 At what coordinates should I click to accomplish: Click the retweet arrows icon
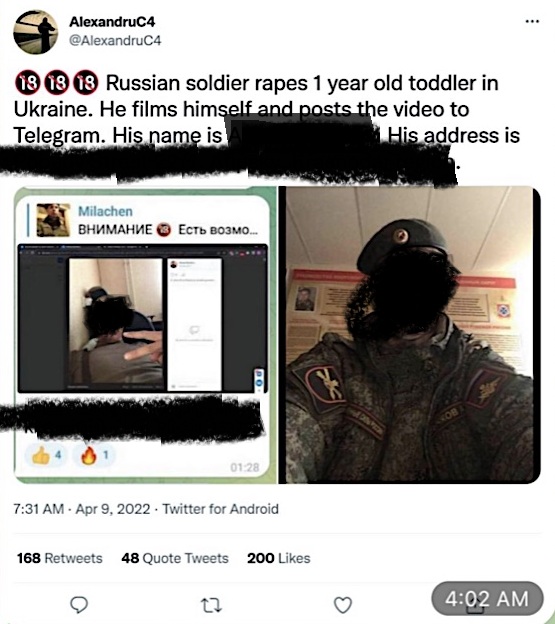coord(211,605)
